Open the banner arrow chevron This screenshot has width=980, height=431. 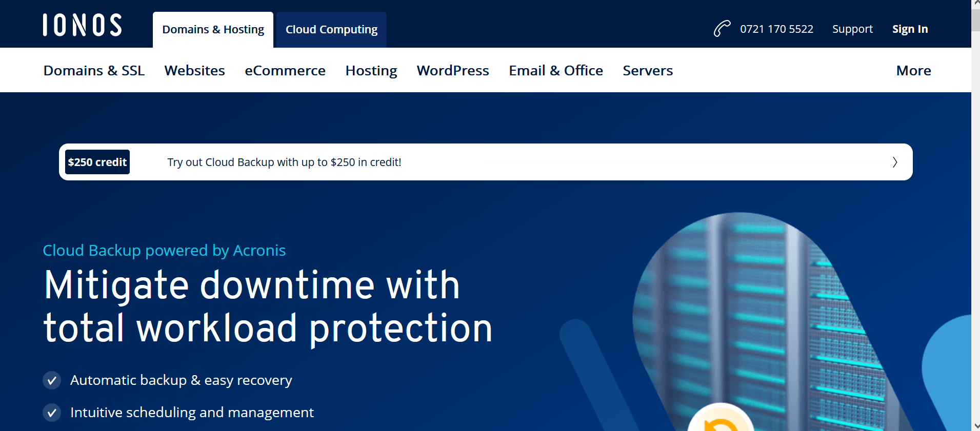tap(895, 162)
